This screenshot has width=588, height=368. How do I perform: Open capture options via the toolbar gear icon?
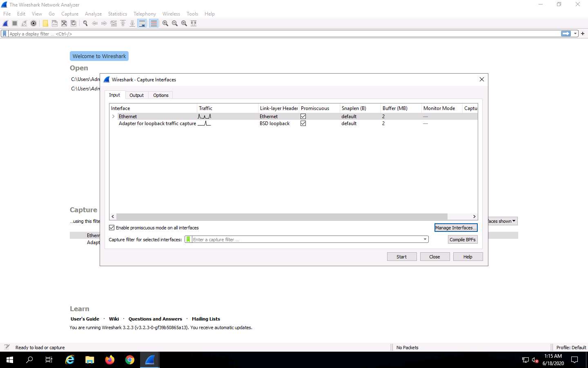[x=33, y=23]
